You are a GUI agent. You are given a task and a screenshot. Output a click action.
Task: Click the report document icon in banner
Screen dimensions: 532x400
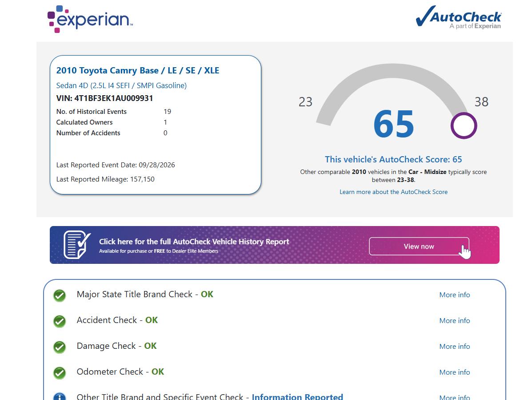tap(77, 244)
